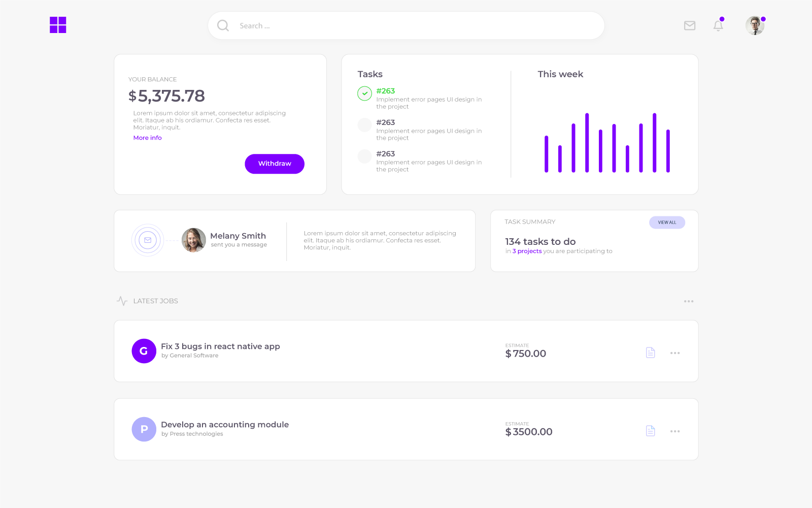Open the user profile avatar menu
Screen dimensions: 812x508
click(755, 25)
